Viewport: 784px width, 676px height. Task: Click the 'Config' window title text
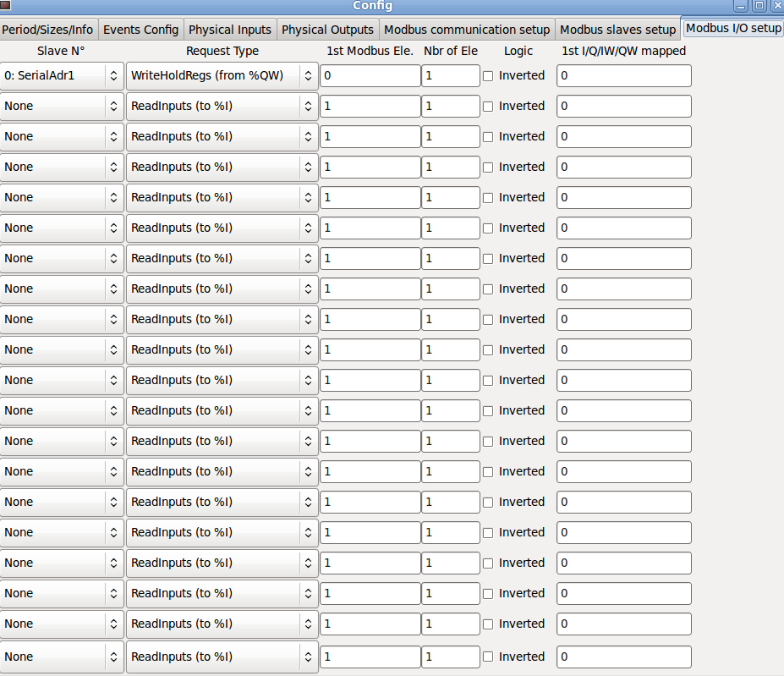(x=372, y=6)
